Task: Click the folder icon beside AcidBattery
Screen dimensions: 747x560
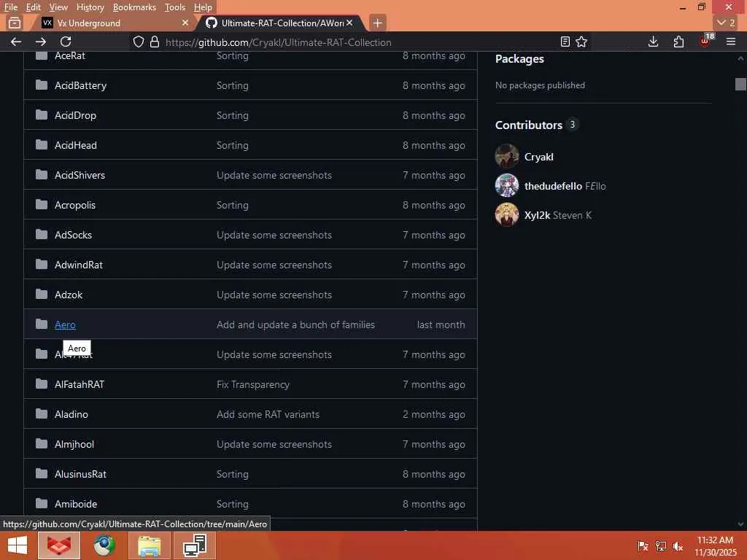Action: 42,85
